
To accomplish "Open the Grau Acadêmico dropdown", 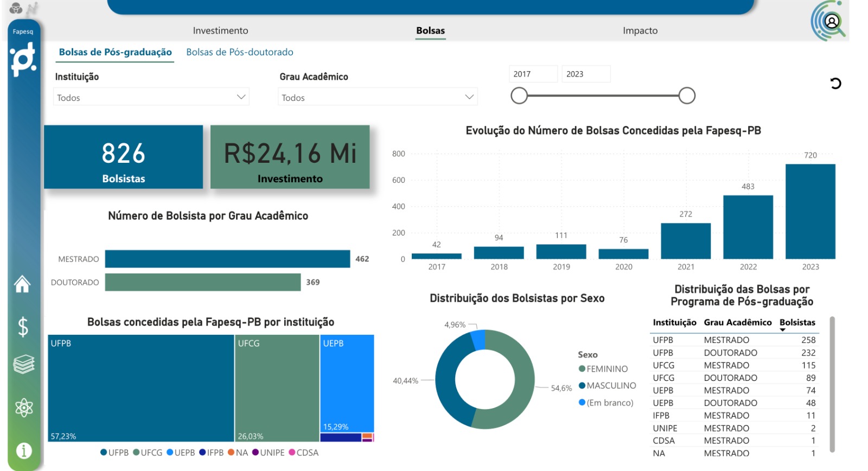I will 378,98.
